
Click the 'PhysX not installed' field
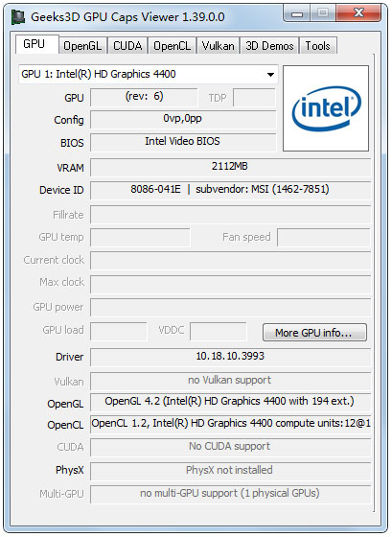click(x=230, y=471)
